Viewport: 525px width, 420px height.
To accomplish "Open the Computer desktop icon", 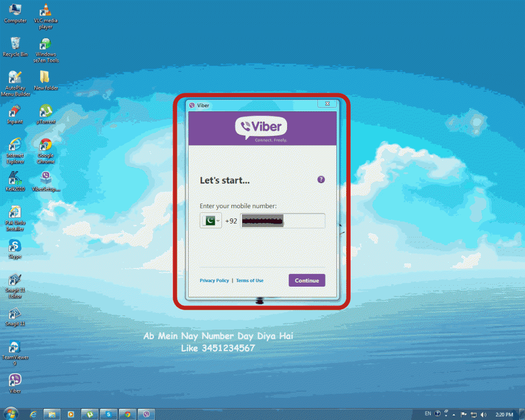I will click(15, 13).
